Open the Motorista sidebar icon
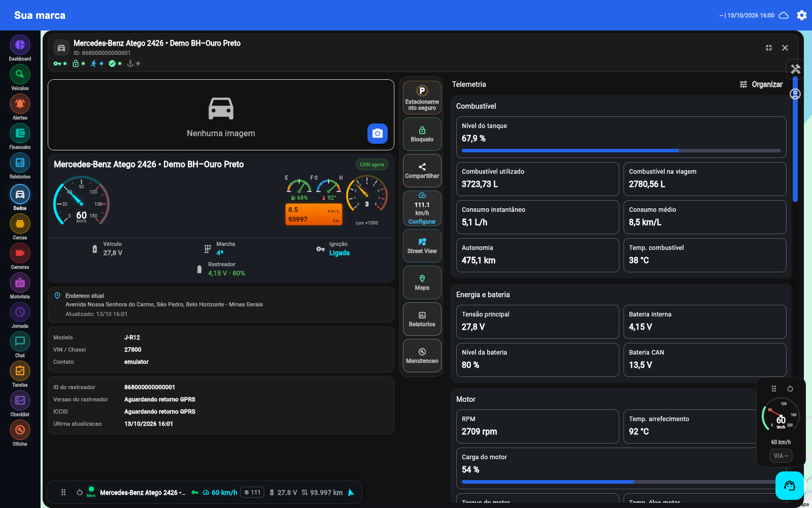The height and width of the screenshot is (508, 812). [x=20, y=282]
